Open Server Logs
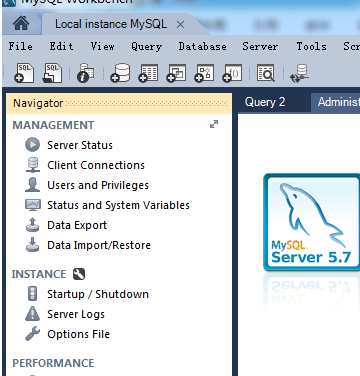 (76, 314)
